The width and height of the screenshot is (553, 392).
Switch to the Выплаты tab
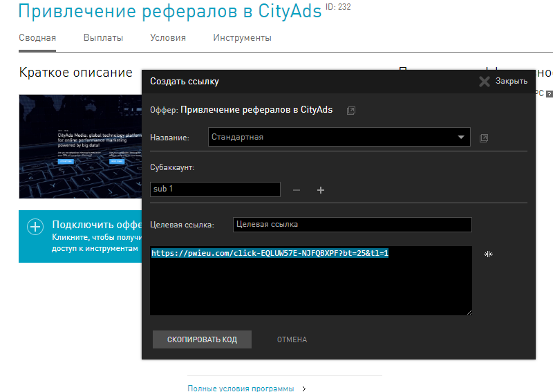(x=103, y=38)
